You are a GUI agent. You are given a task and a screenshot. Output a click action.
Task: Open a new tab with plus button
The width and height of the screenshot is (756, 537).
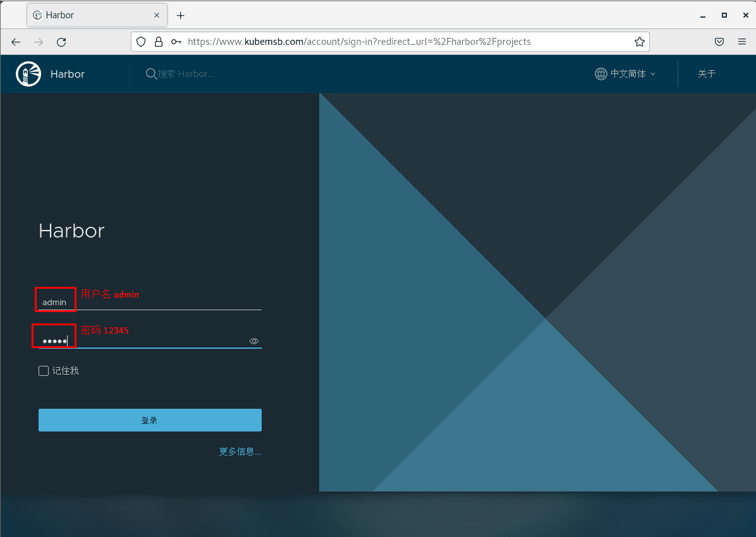tap(180, 15)
